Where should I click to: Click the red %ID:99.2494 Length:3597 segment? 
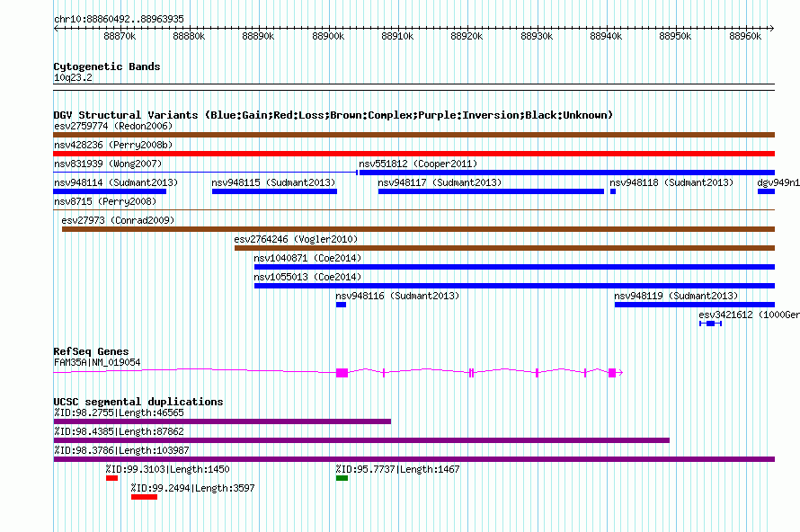tap(144, 497)
